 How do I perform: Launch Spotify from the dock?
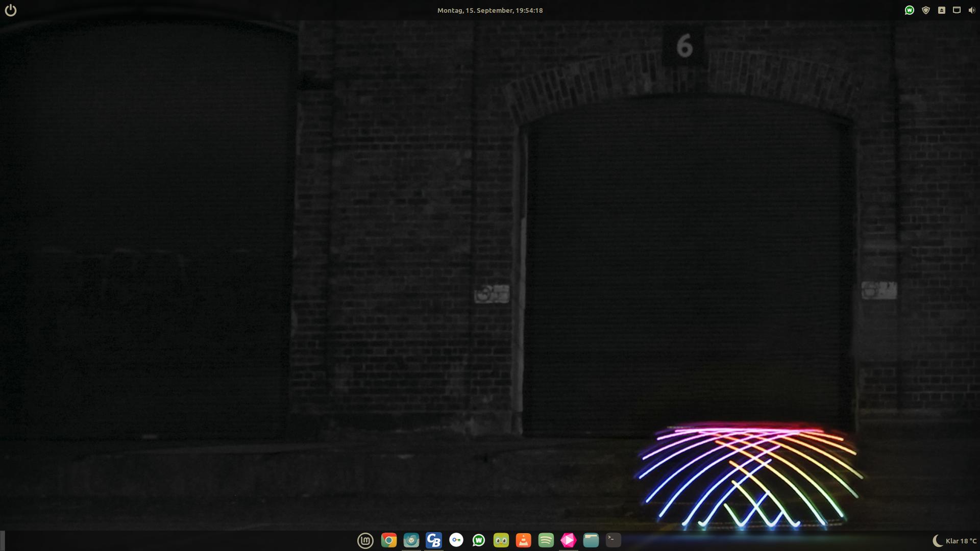546,540
